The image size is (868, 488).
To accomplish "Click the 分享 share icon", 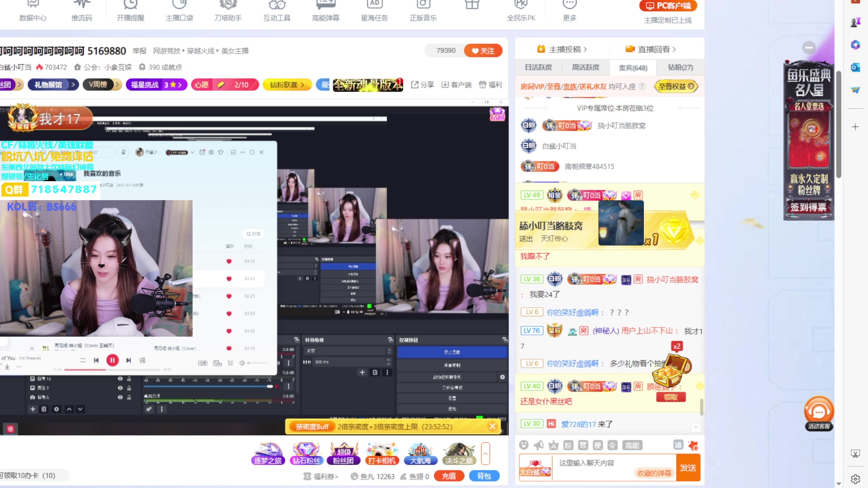I will tap(422, 84).
